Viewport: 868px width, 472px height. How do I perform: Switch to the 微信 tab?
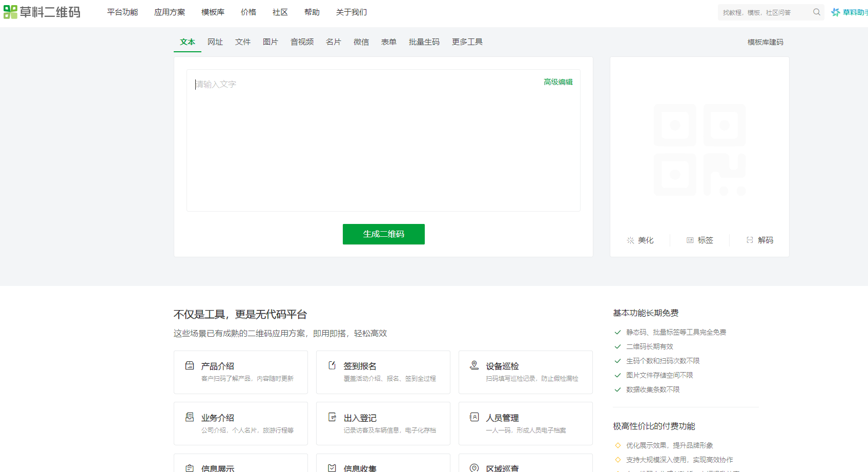361,42
